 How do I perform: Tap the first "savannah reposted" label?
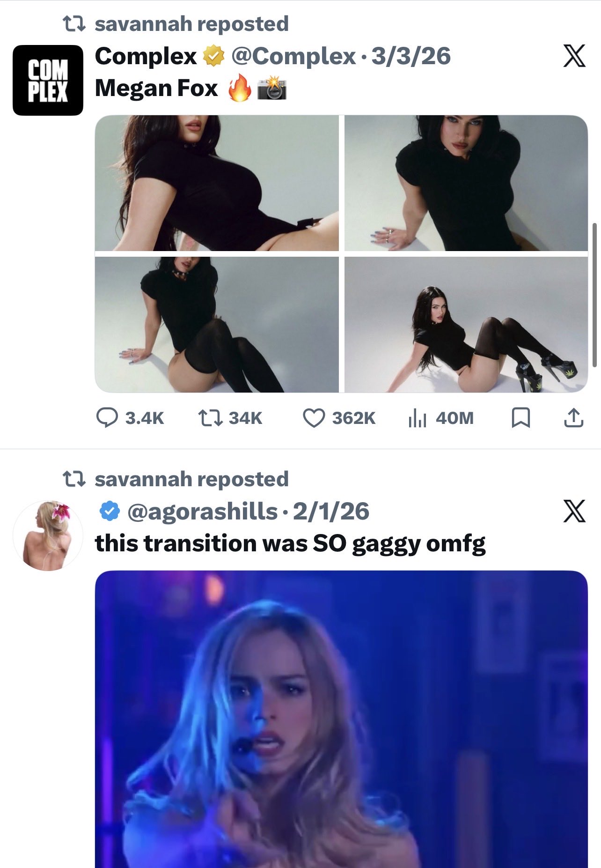(x=191, y=24)
